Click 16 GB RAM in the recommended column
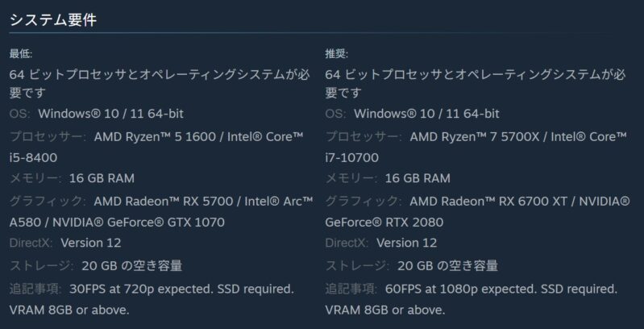The width and height of the screenshot is (644, 329). tap(416, 178)
